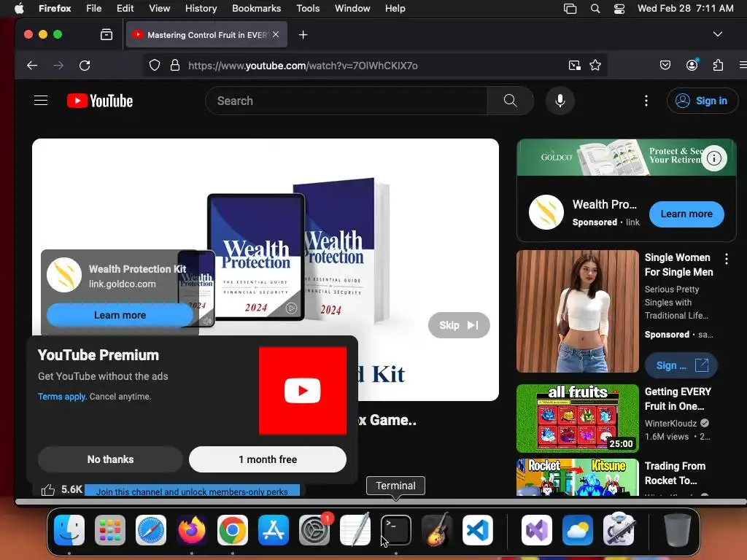Open tracking protection shield icon
Image resolution: width=747 pixels, height=560 pixels.
pyautogui.click(x=155, y=65)
